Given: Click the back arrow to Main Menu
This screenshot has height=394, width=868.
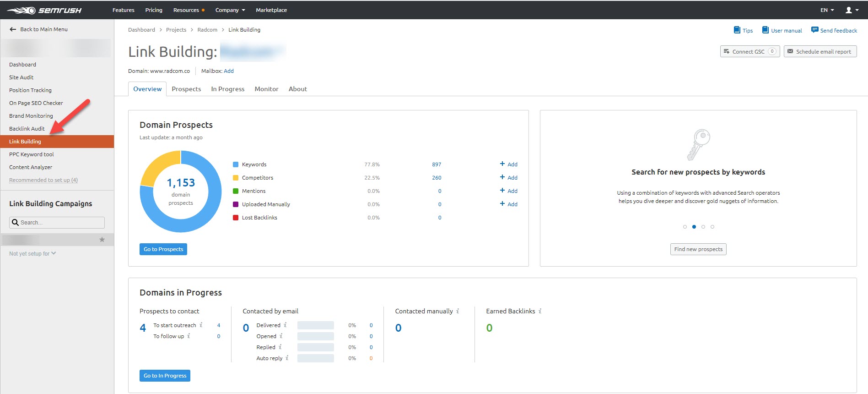Looking at the screenshot, I should 13,29.
